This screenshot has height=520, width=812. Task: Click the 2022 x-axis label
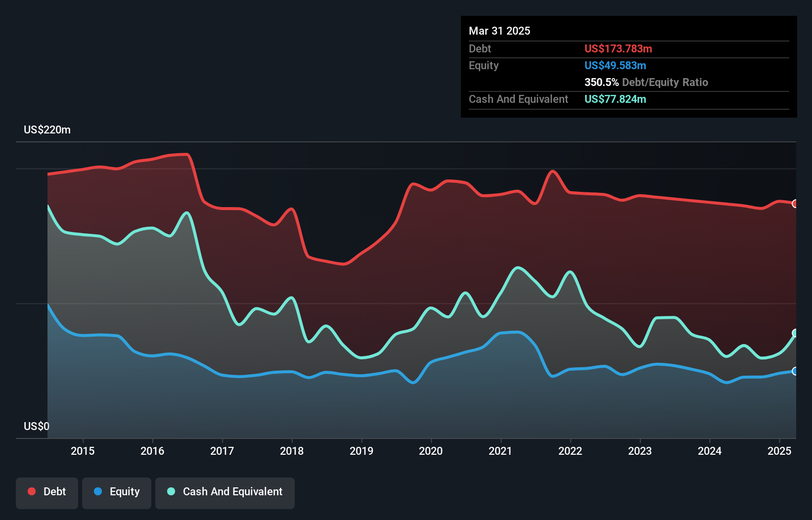click(570, 451)
